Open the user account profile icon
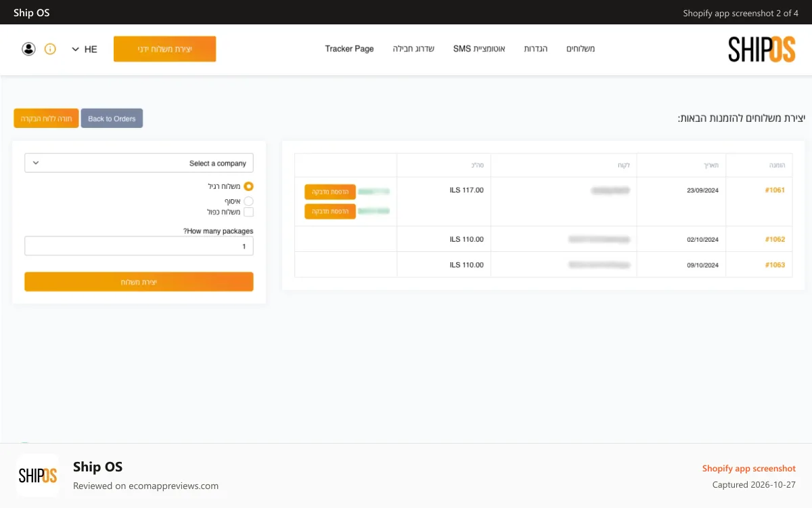This screenshot has width=812, height=508. click(28, 49)
